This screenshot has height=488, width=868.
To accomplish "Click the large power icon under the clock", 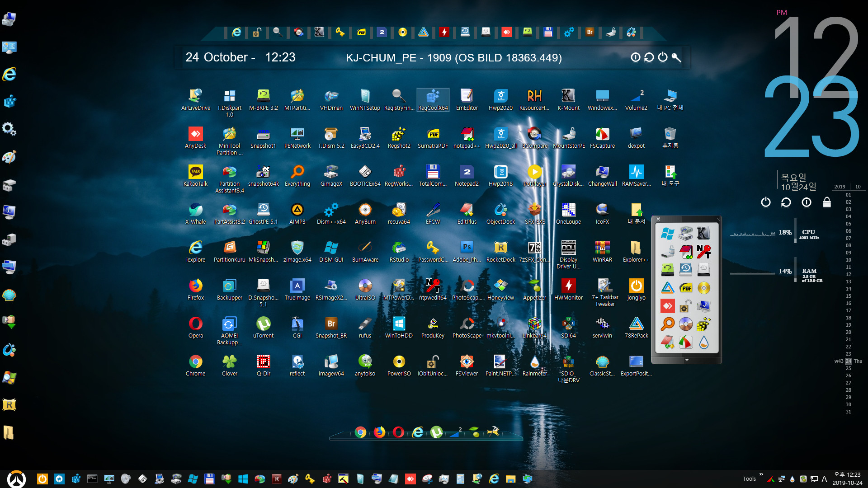I will [765, 202].
